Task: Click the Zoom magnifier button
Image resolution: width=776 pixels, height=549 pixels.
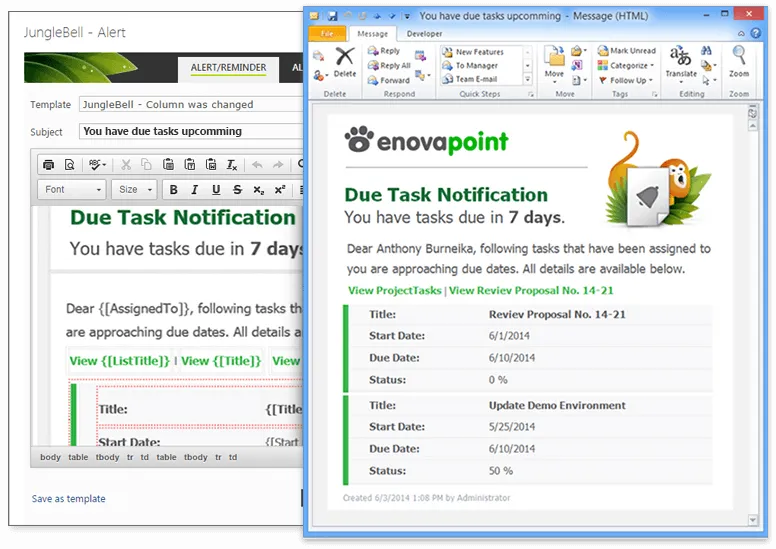Action: coord(739,62)
